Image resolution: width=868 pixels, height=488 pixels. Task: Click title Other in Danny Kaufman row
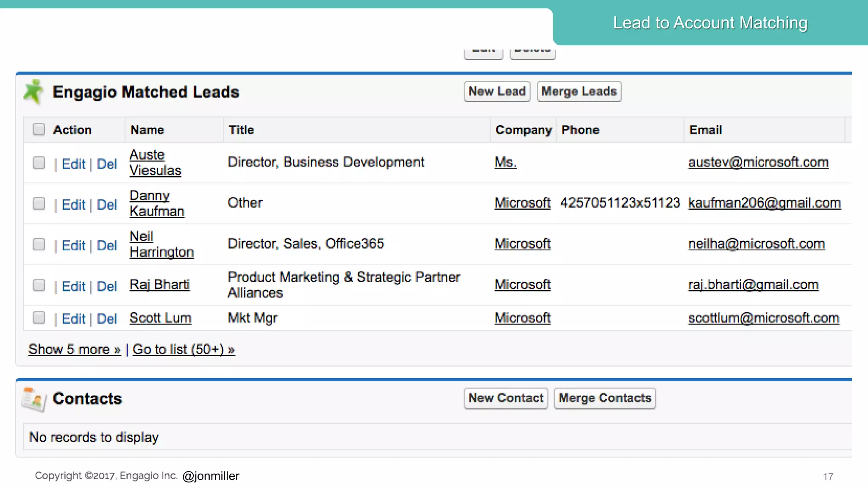coord(245,203)
